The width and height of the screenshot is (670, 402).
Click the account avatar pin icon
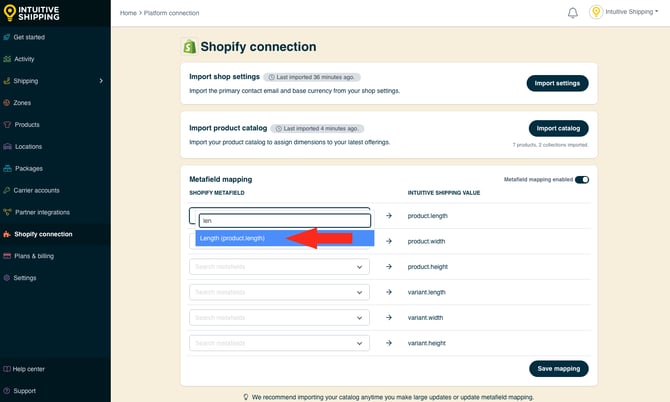click(596, 12)
